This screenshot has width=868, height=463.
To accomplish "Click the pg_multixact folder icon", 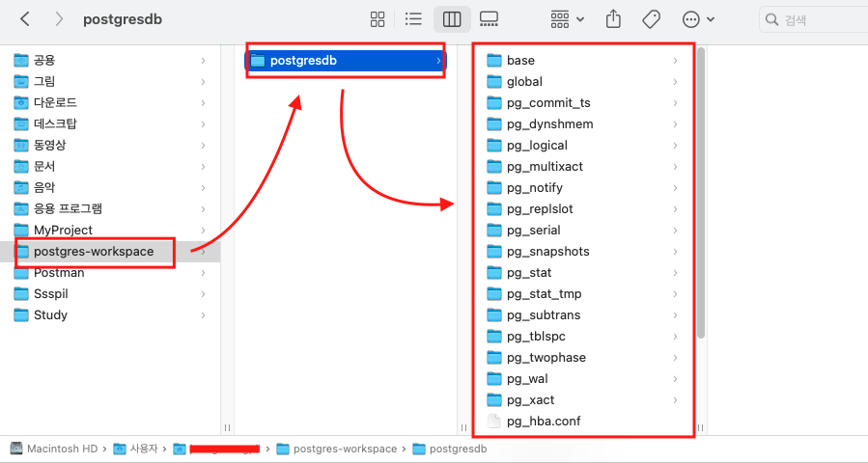I will 493,167.
